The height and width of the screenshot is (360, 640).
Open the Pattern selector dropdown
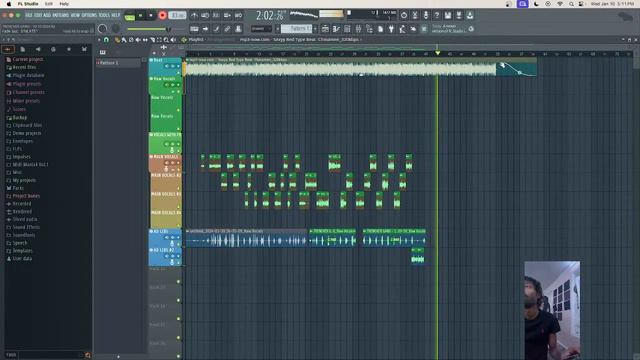coord(297,29)
